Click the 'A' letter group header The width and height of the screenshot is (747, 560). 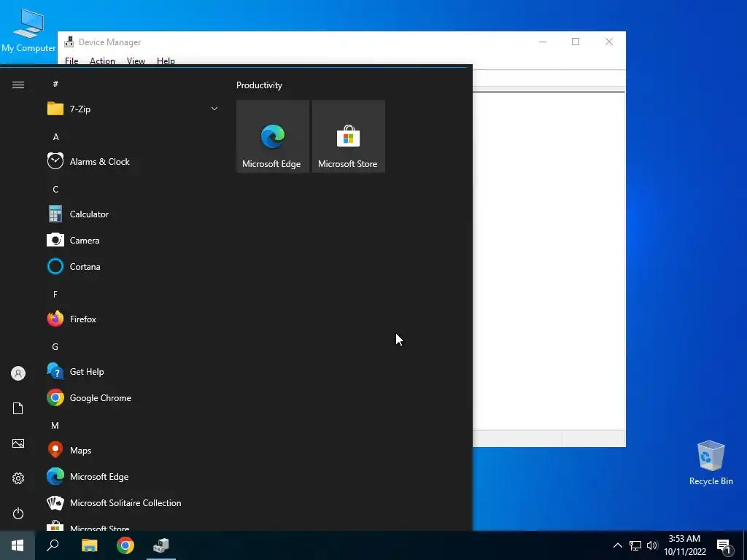tap(55, 136)
